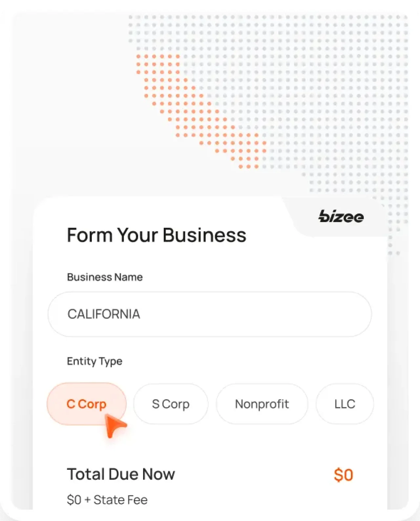420x521 pixels.
Task: Select the S Corp entity type
Action: (171, 404)
